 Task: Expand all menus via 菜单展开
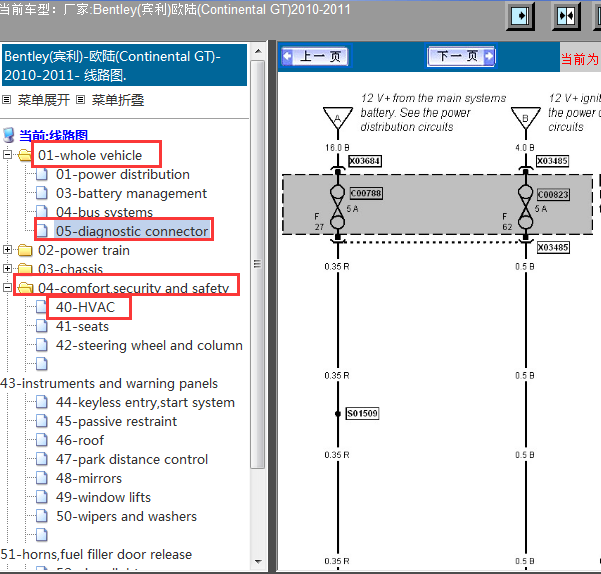[x=44, y=100]
